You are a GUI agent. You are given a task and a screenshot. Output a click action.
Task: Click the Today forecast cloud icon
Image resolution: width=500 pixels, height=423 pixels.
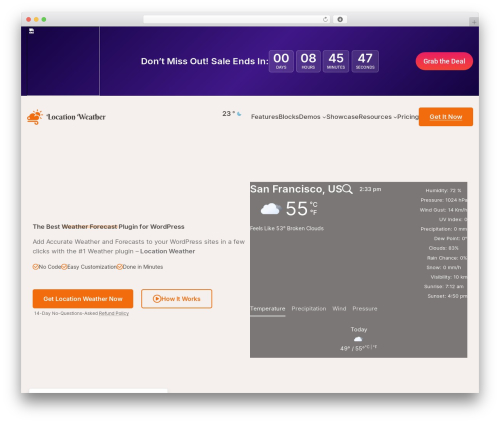358,339
